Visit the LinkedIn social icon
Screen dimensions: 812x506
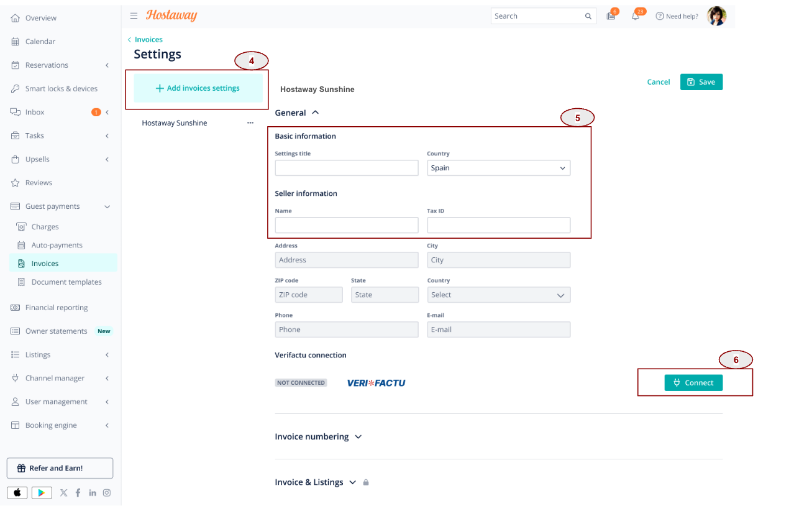pos(93,492)
